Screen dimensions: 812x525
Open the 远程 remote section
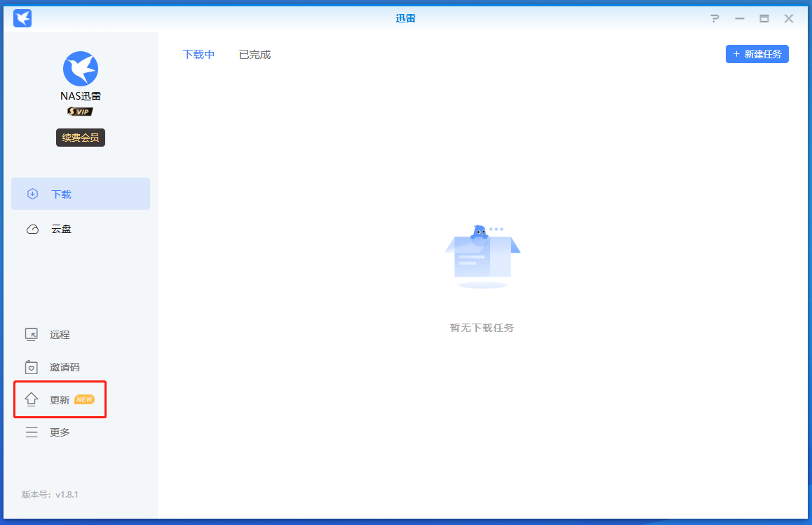(x=59, y=335)
